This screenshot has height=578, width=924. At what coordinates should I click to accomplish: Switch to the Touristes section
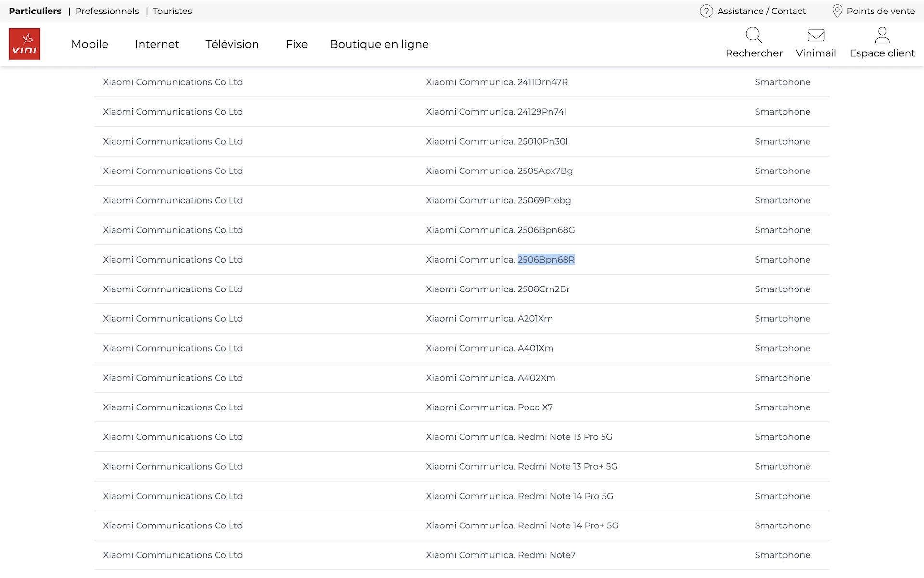(x=172, y=11)
